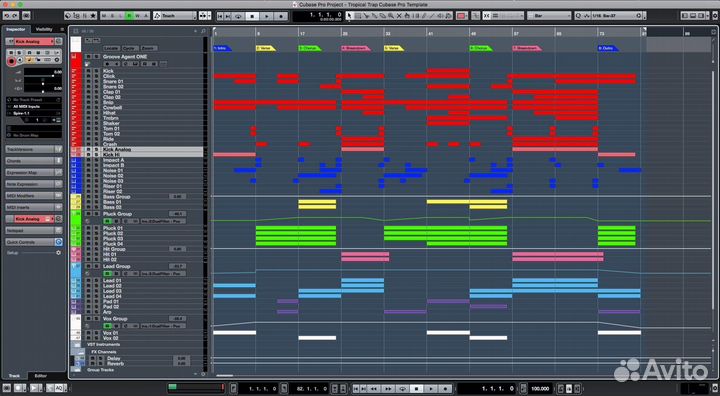Open the MIDI Inserts inspector section

[x=34, y=207]
